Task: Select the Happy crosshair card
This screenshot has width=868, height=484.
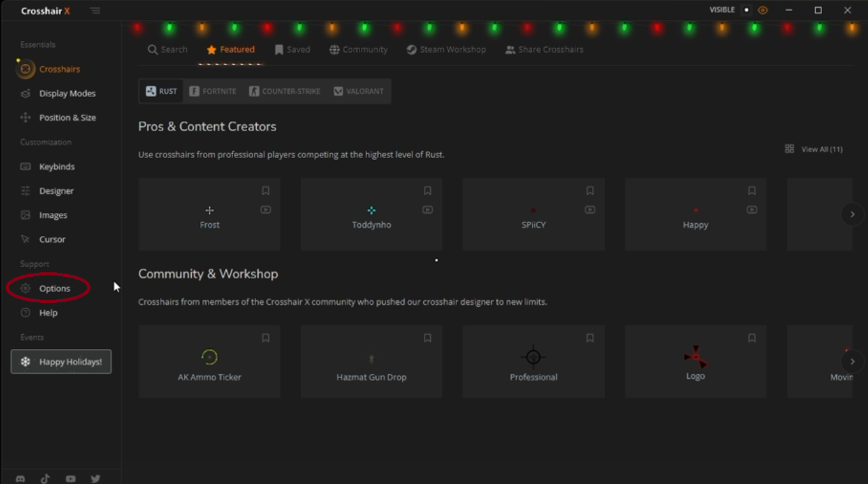Action: (695, 214)
